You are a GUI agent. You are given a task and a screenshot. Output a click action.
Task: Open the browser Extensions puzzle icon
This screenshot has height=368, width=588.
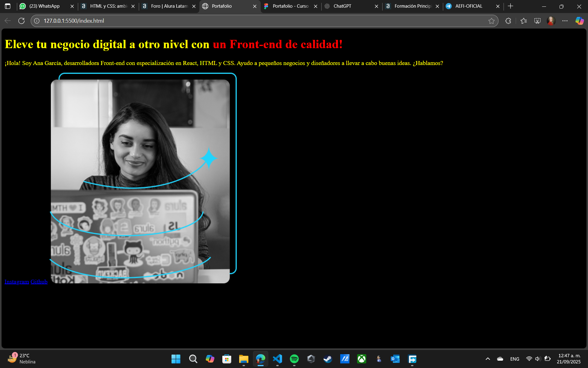(x=508, y=21)
